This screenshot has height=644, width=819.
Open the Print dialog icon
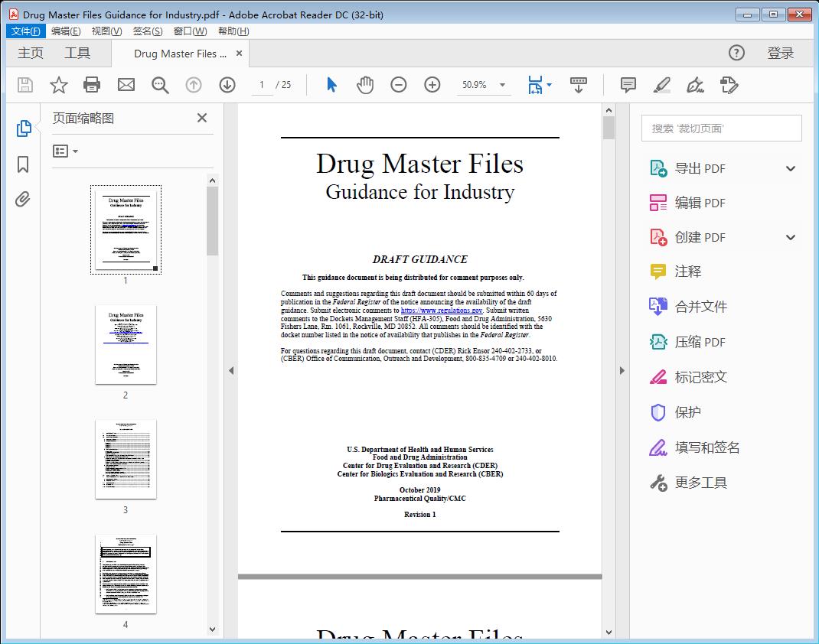pos(92,85)
